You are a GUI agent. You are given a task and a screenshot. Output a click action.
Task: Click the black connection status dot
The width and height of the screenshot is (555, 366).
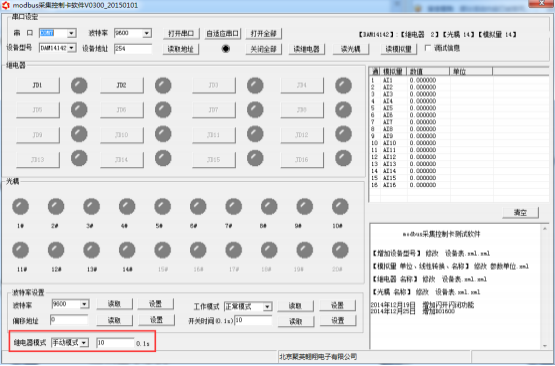click(x=226, y=49)
